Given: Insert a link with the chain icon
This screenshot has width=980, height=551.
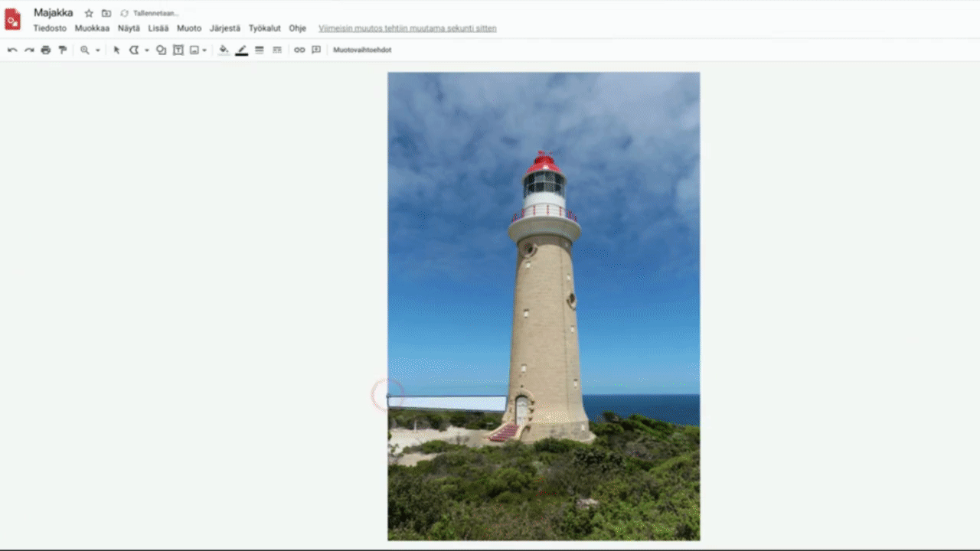Looking at the screenshot, I should click(299, 50).
